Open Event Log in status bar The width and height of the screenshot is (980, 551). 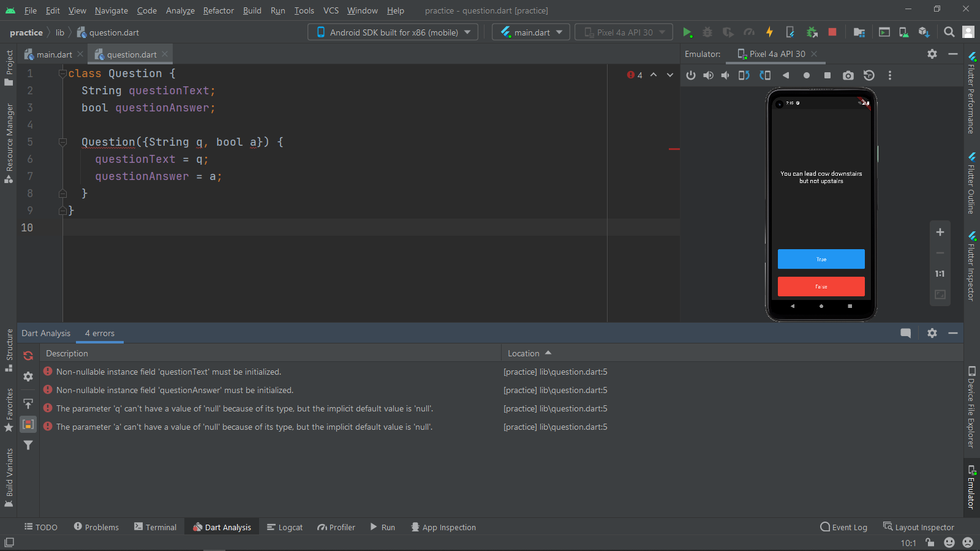(x=844, y=527)
